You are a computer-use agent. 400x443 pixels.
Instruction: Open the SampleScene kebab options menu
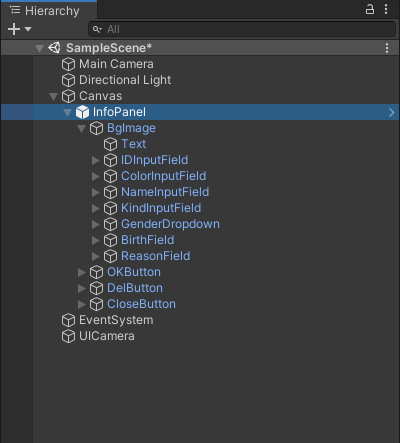pos(387,48)
